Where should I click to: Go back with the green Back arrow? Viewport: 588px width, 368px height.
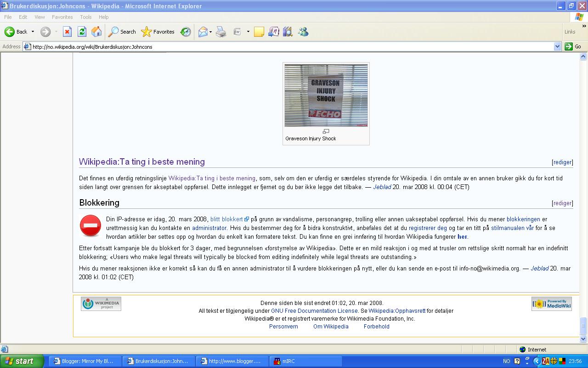pos(16,32)
